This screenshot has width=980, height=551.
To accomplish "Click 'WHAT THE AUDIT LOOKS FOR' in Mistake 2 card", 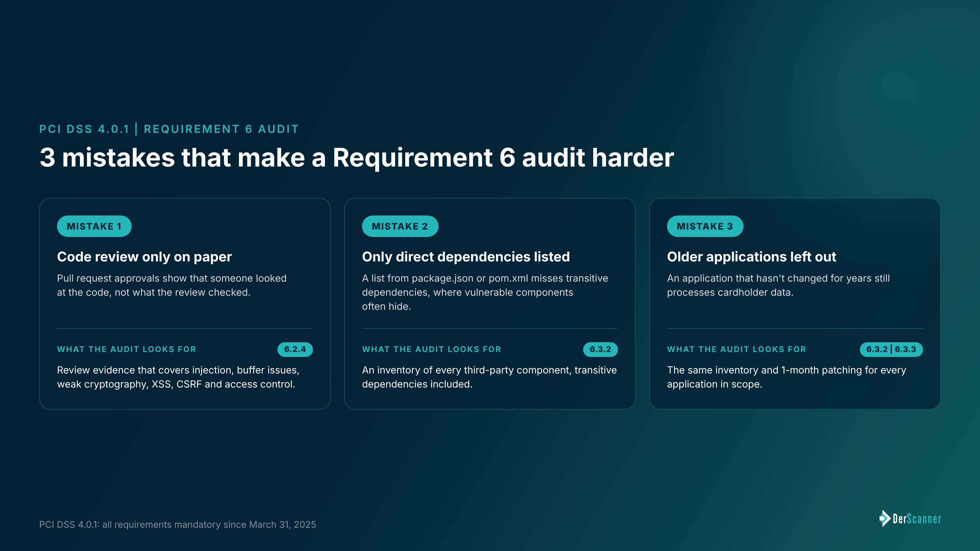I will point(432,349).
